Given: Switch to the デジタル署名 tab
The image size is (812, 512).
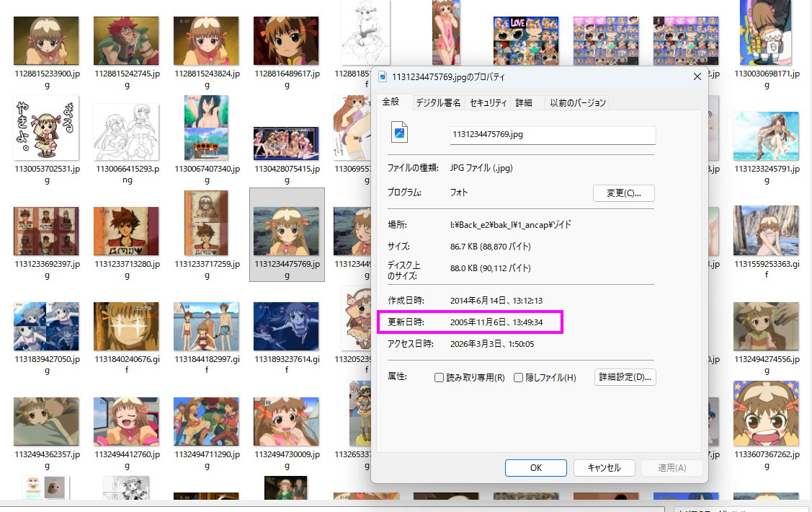Looking at the screenshot, I should click(438, 103).
